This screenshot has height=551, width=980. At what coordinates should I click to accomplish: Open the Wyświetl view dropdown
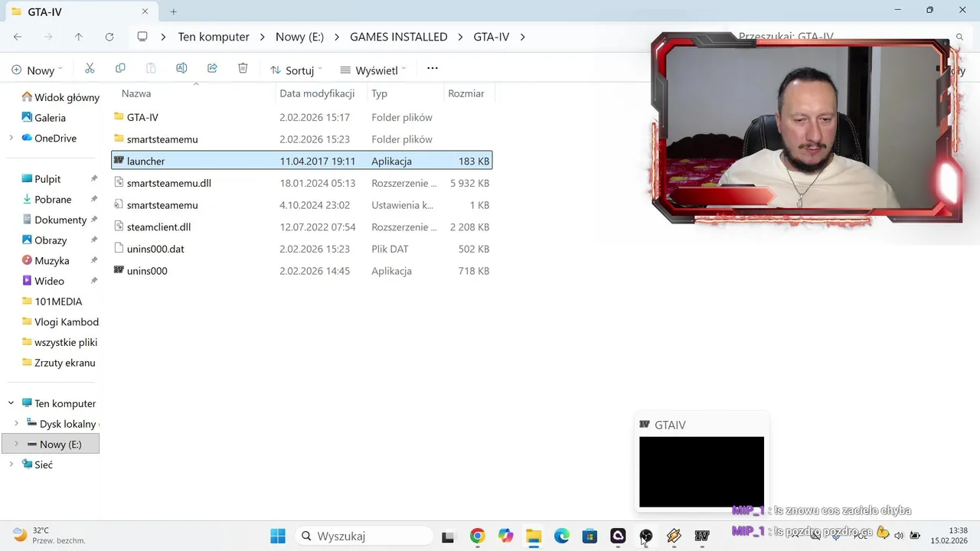point(374,70)
